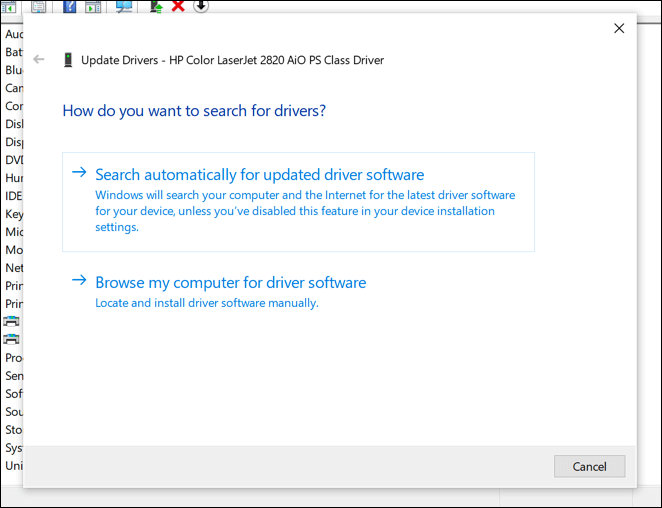
Task: Click the properties sheet toolbar icon left of Help
Action: [38, 6]
